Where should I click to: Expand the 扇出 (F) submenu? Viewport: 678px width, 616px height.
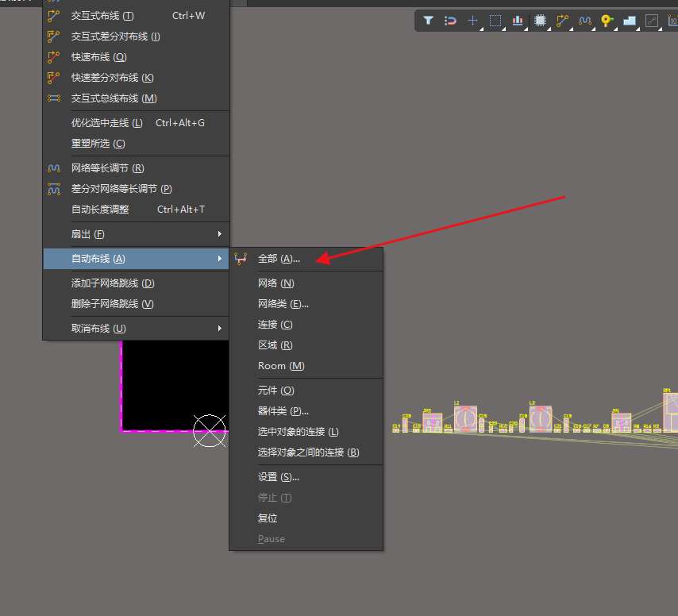coord(136,234)
